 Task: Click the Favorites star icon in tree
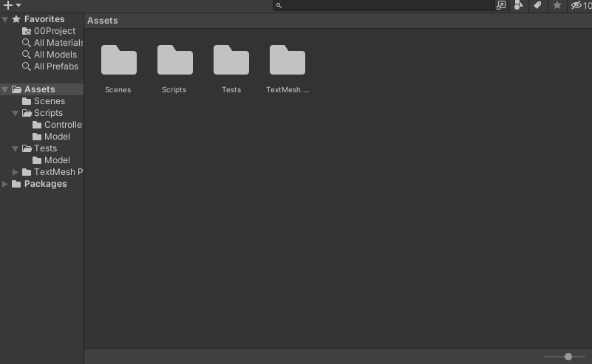[x=16, y=19]
